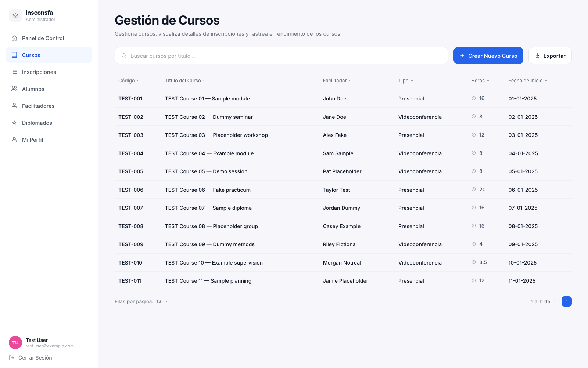Sort by Código column header
The width and height of the screenshot is (588, 368).
point(129,81)
